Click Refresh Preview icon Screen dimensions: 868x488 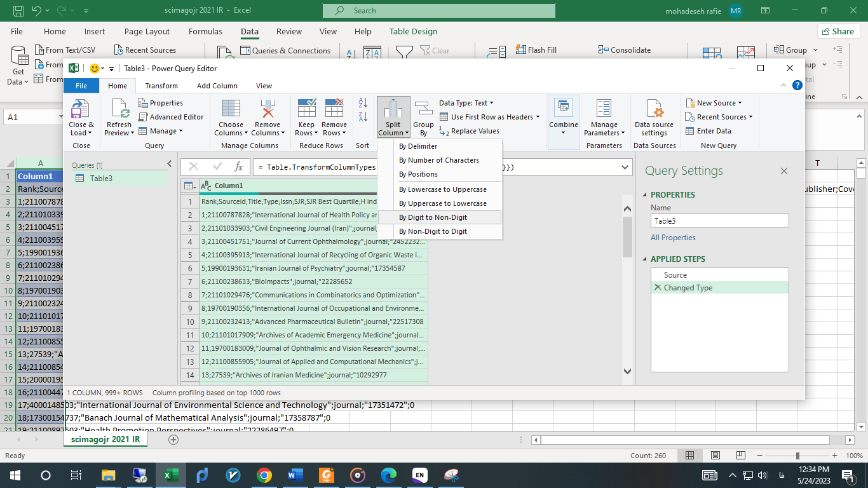click(x=119, y=108)
